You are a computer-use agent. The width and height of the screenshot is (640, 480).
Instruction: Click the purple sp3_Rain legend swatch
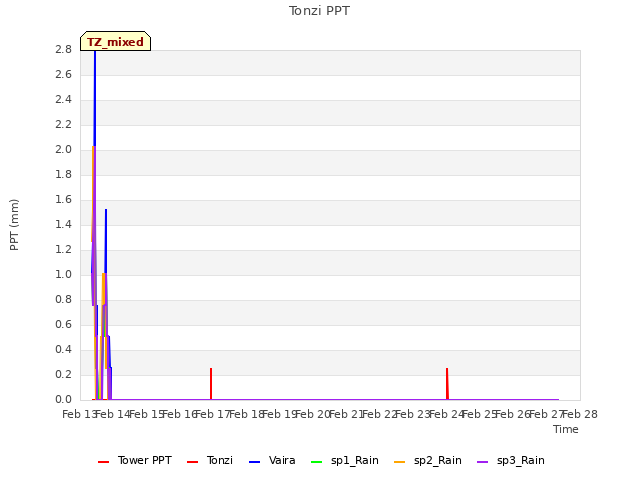click(x=482, y=462)
